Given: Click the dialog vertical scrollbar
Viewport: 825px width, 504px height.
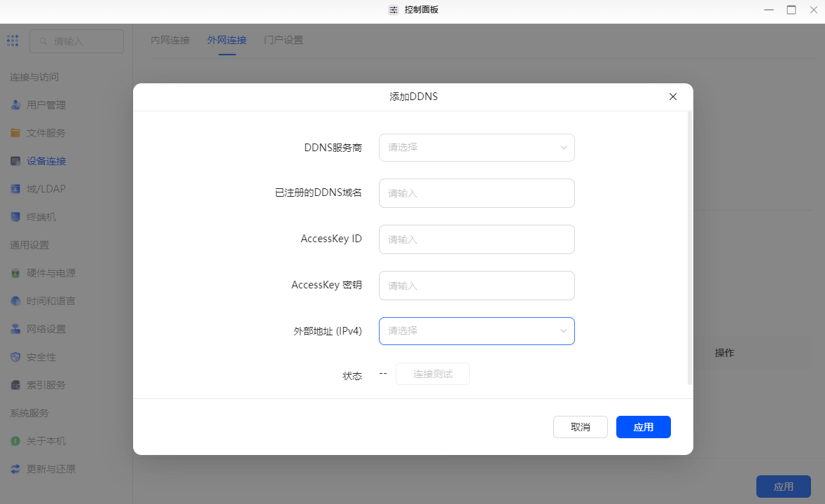Looking at the screenshot, I should (689, 248).
